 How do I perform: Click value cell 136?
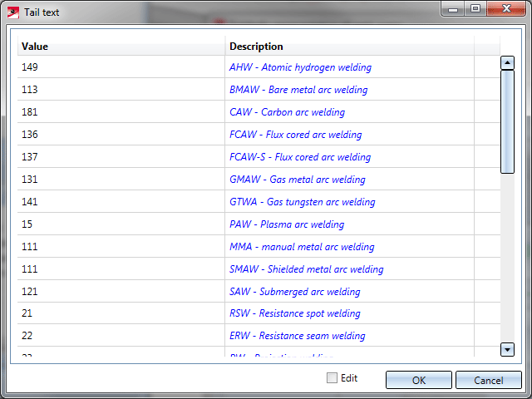click(121, 134)
